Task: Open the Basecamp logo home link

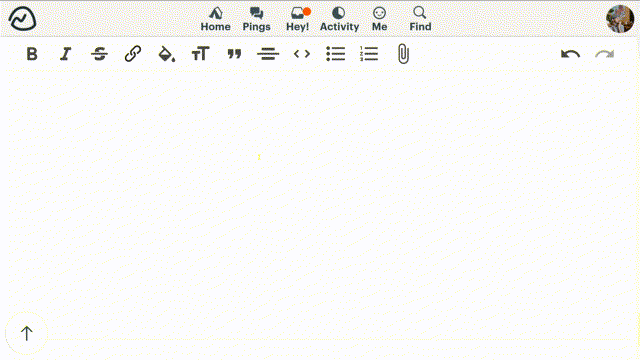Action: 22,19
